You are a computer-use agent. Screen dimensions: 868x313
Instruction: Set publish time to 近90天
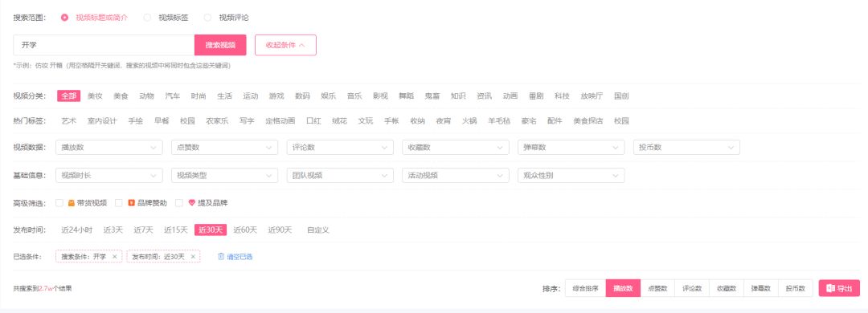pyautogui.click(x=280, y=230)
